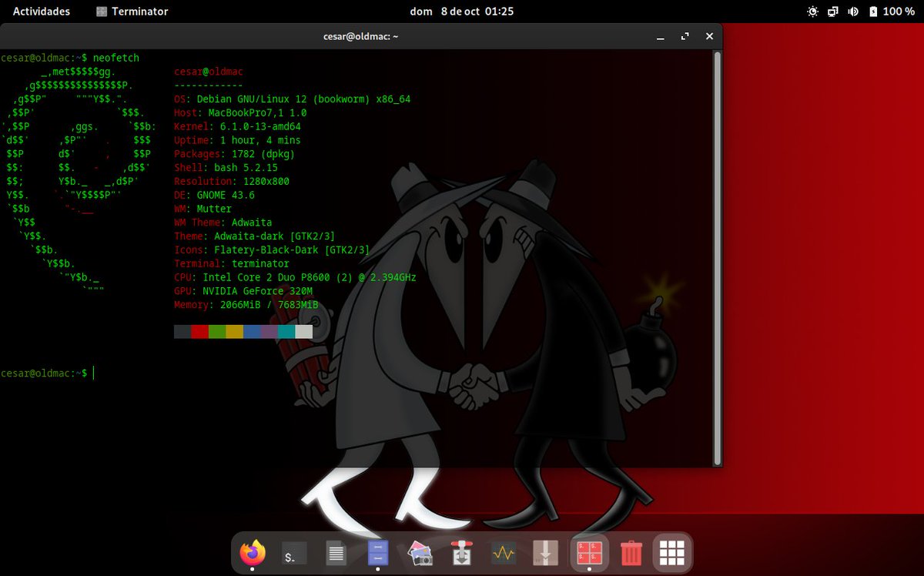The width and height of the screenshot is (924, 576).
Task: Click the Resolution: 1280x800 line
Action: tap(232, 182)
